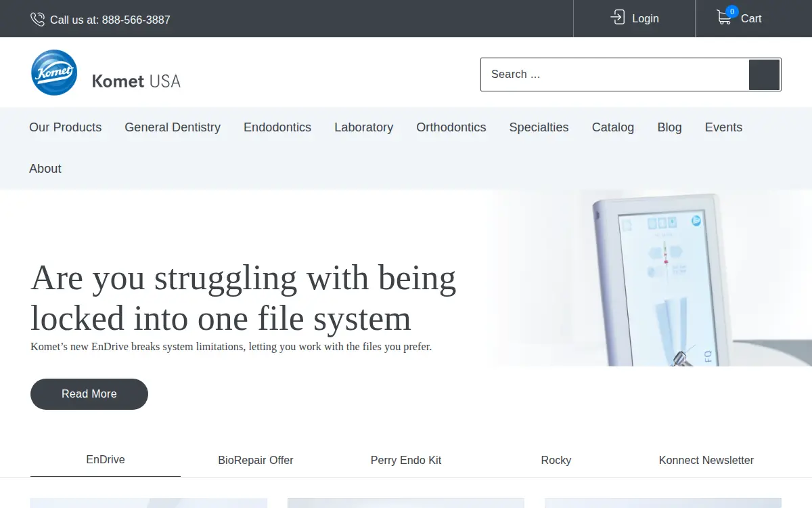Select the BioRepair Offer tab
Viewport: 812px width, 508px height.
(256, 461)
